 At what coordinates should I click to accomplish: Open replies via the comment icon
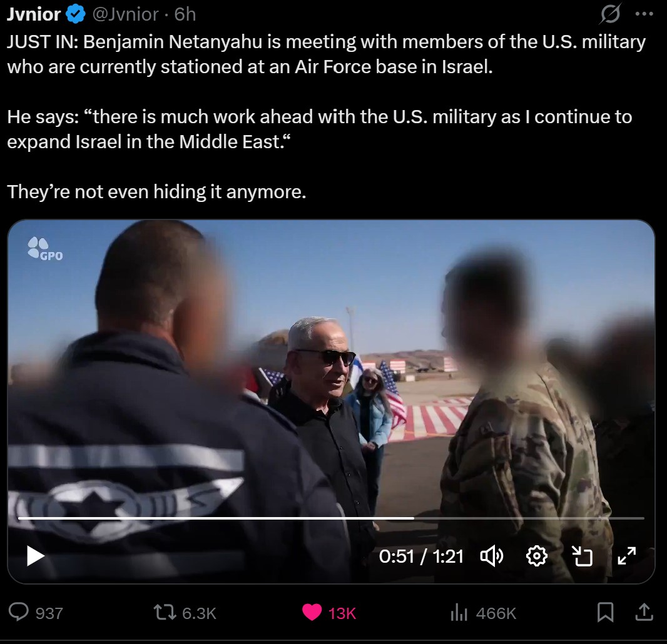pos(19,613)
